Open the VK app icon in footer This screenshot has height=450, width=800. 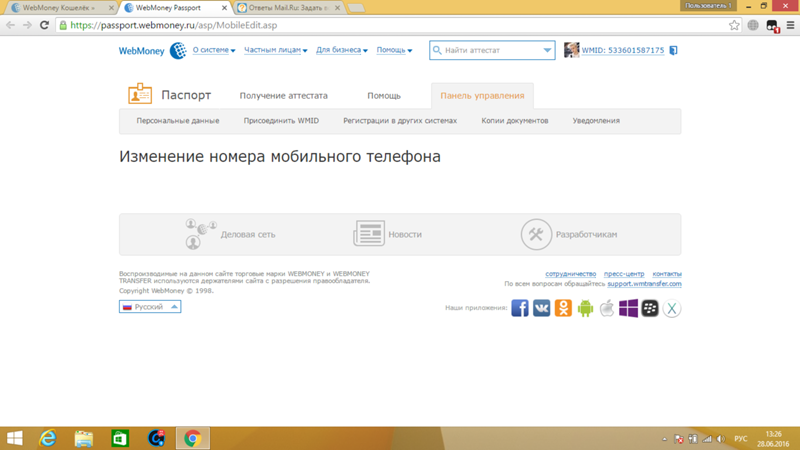tap(541, 308)
